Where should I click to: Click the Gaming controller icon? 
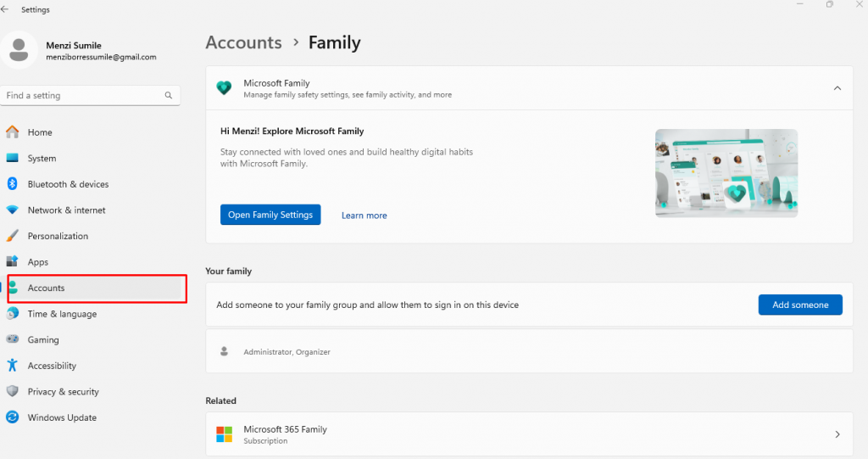[x=12, y=339]
